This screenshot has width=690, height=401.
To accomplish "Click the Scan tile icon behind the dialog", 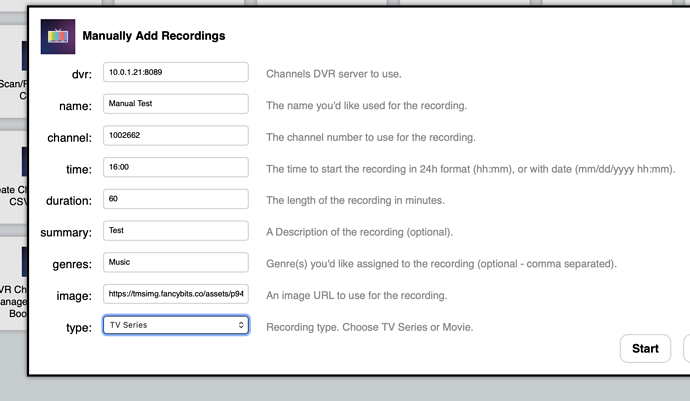I will pos(12,60).
